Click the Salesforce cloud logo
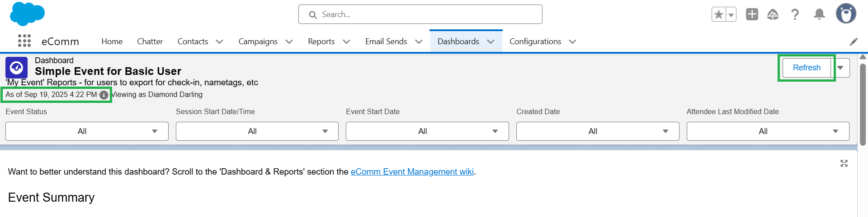Viewport: 868px width, 217px height. click(x=27, y=14)
